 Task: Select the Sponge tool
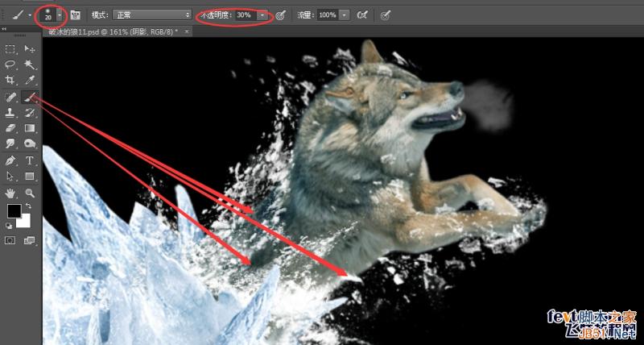(30, 143)
